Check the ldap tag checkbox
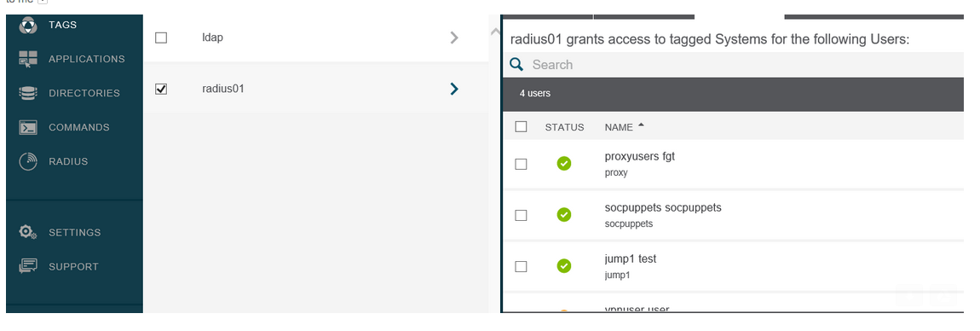 click(161, 38)
